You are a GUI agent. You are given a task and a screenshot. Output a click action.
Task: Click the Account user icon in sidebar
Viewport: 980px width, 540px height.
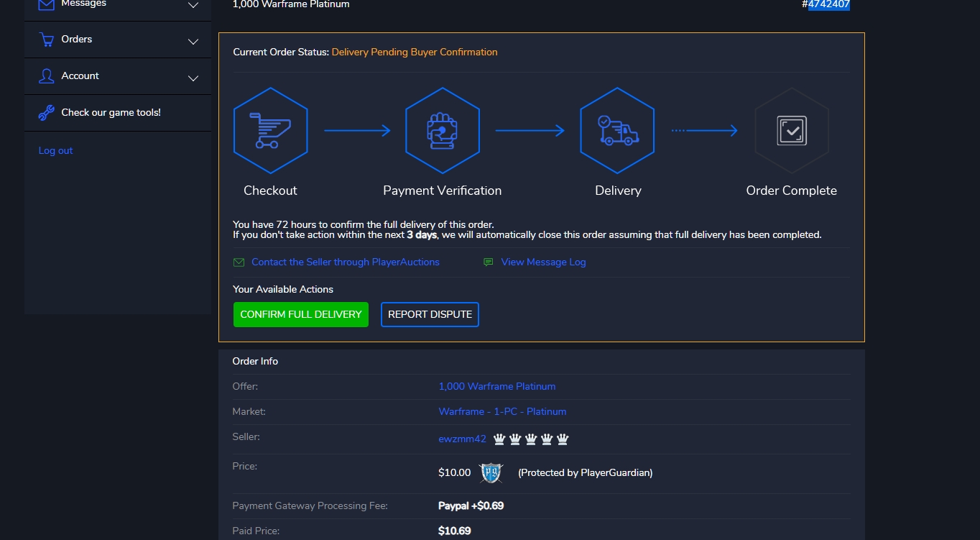47,76
